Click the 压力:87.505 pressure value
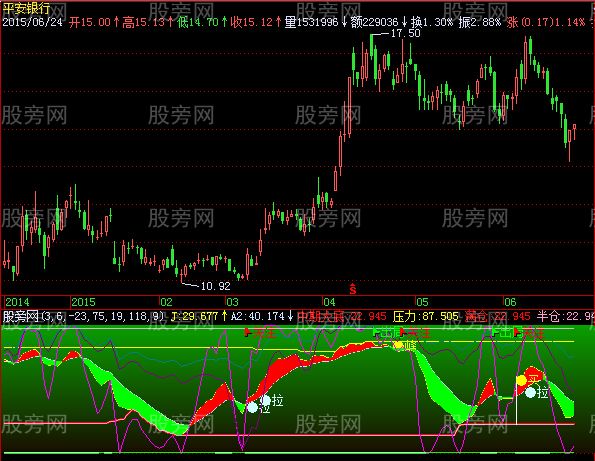 [425, 316]
